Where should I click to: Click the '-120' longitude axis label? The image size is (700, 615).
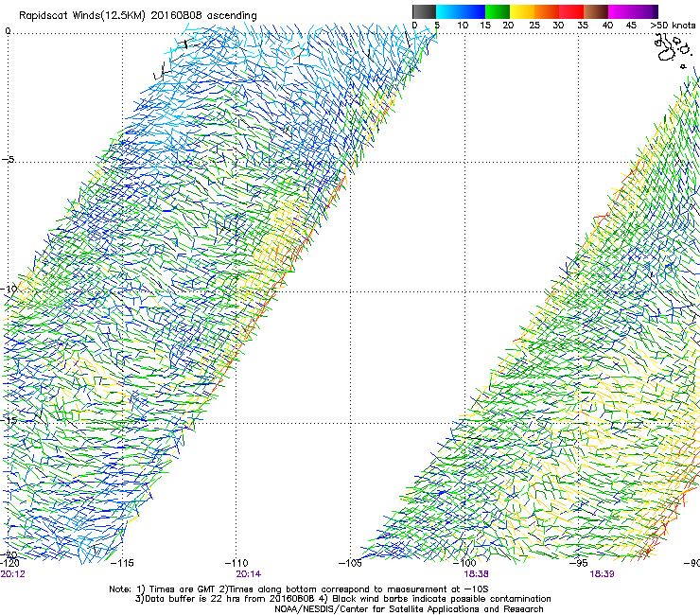(9, 563)
